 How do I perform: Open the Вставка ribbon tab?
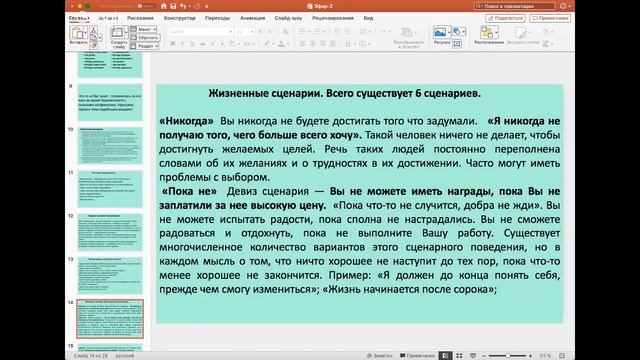coord(108,18)
